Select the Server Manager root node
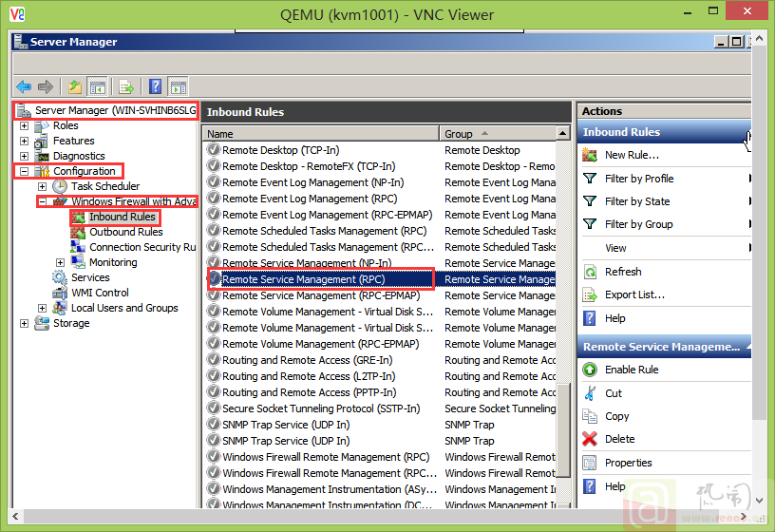Screen dimensions: 775x532 pos(115,110)
